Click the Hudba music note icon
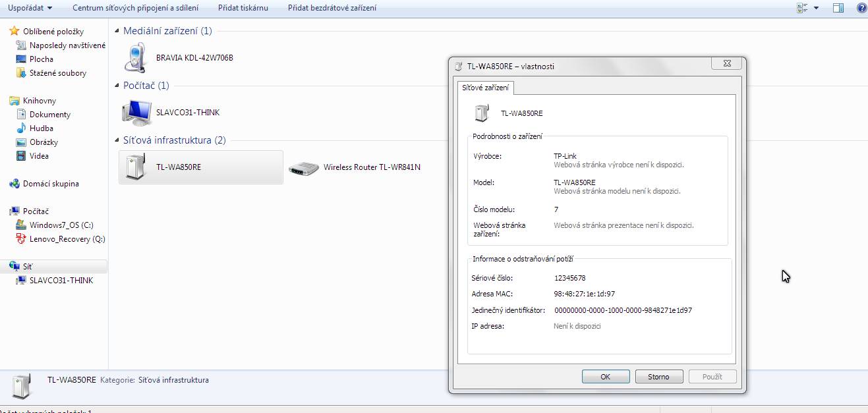The image size is (868, 413). [22, 128]
